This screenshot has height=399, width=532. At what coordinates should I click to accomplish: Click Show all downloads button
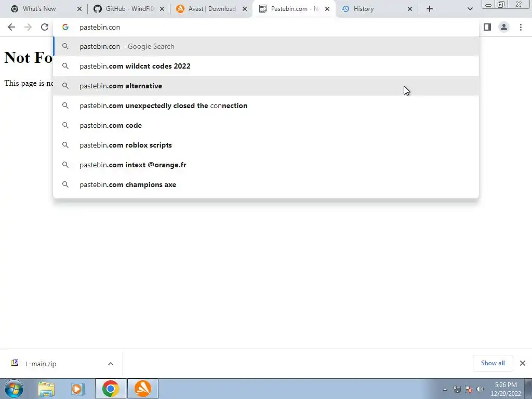[493, 363]
